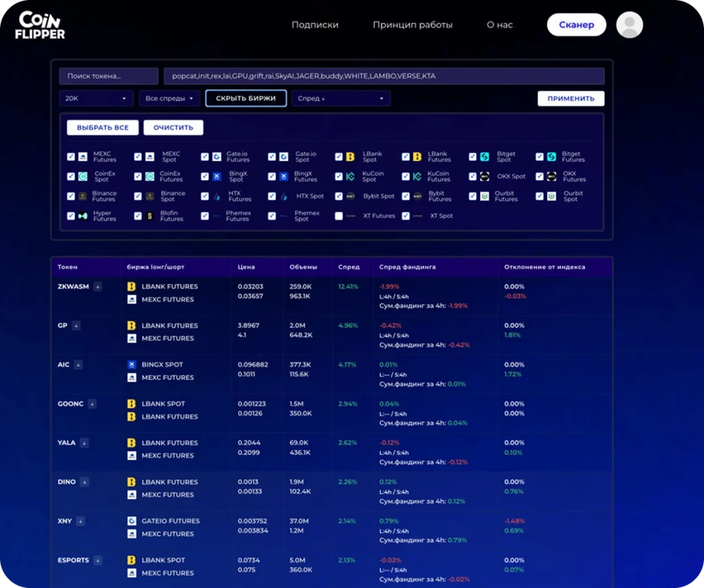This screenshot has height=588, width=704.
Task: Uncheck the MEXC Futures checkbox
Action: (x=71, y=157)
